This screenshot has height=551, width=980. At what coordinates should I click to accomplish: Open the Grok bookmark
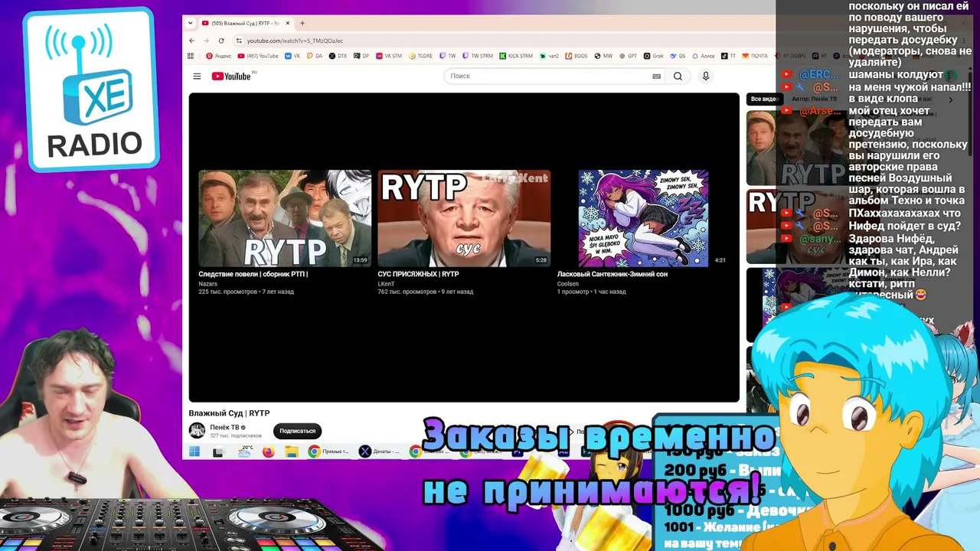pyautogui.click(x=653, y=56)
